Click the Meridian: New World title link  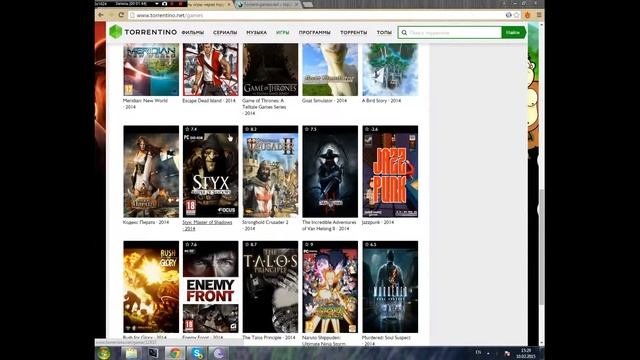coord(145,104)
